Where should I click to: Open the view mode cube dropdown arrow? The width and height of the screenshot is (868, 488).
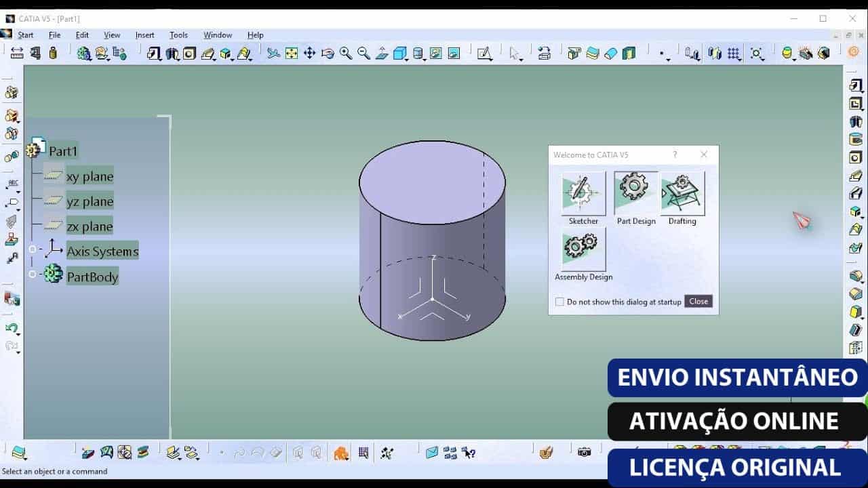pyautogui.click(x=406, y=59)
